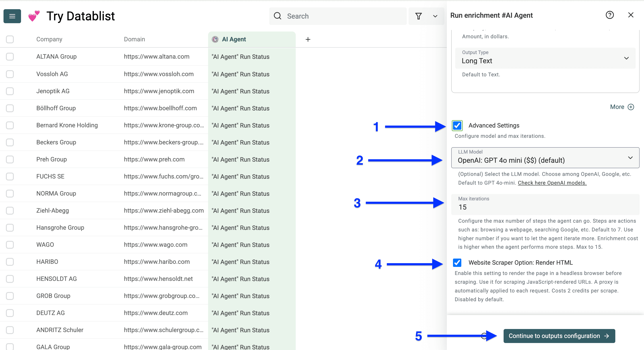This screenshot has height=350, width=644.
Task: Open the filter options icon
Action: (419, 16)
